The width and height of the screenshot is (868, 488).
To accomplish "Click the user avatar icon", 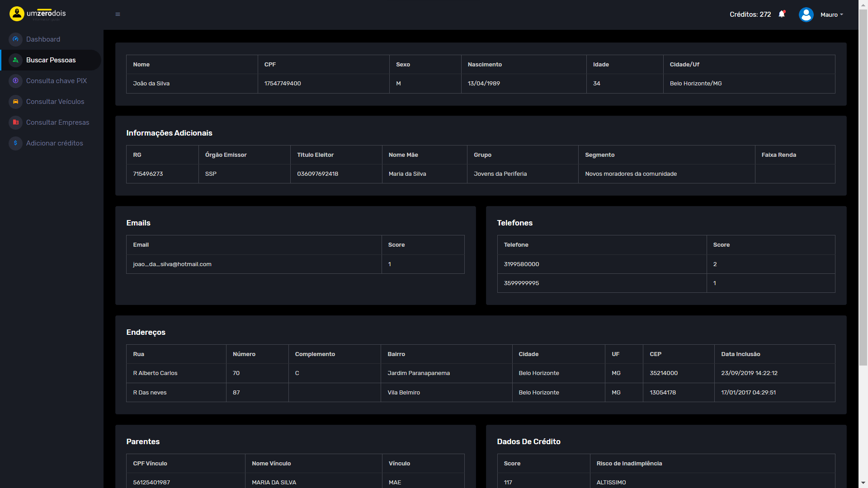I will pos(806,14).
